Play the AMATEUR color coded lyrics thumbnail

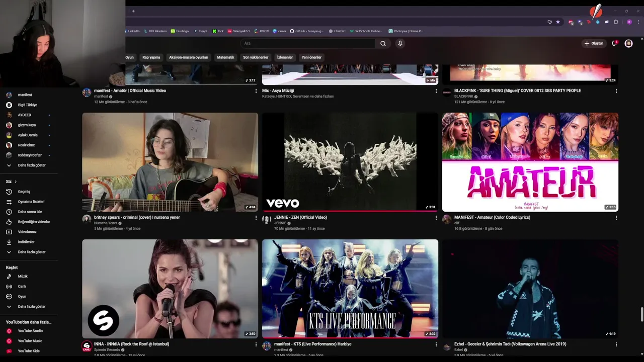click(x=530, y=162)
